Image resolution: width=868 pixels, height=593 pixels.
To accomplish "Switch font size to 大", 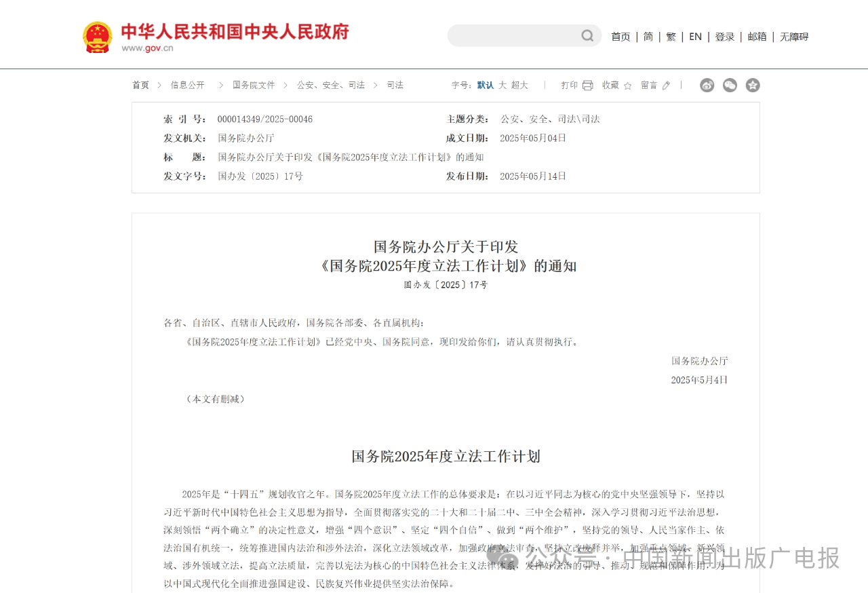I will pos(502,85).
